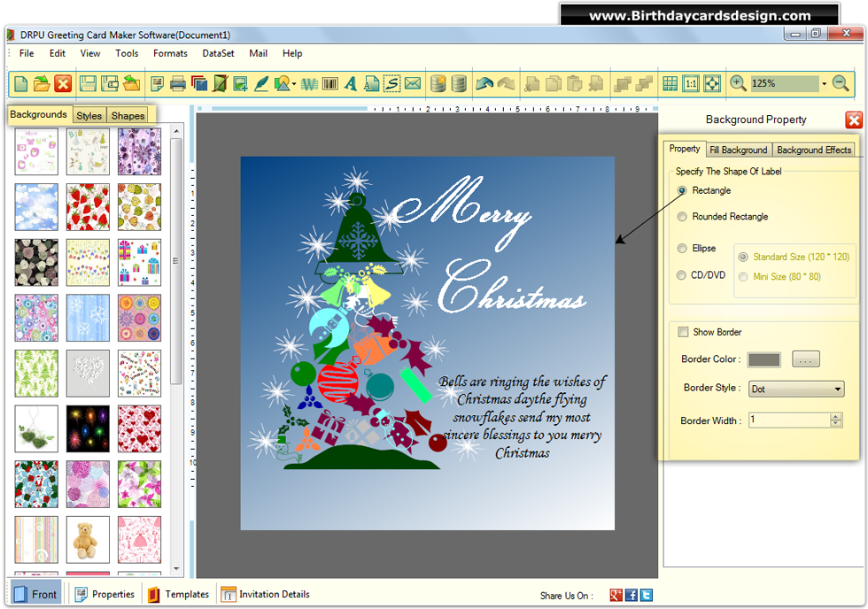Click the zoom out magnifier icon
868x609 pixels.
841,83
